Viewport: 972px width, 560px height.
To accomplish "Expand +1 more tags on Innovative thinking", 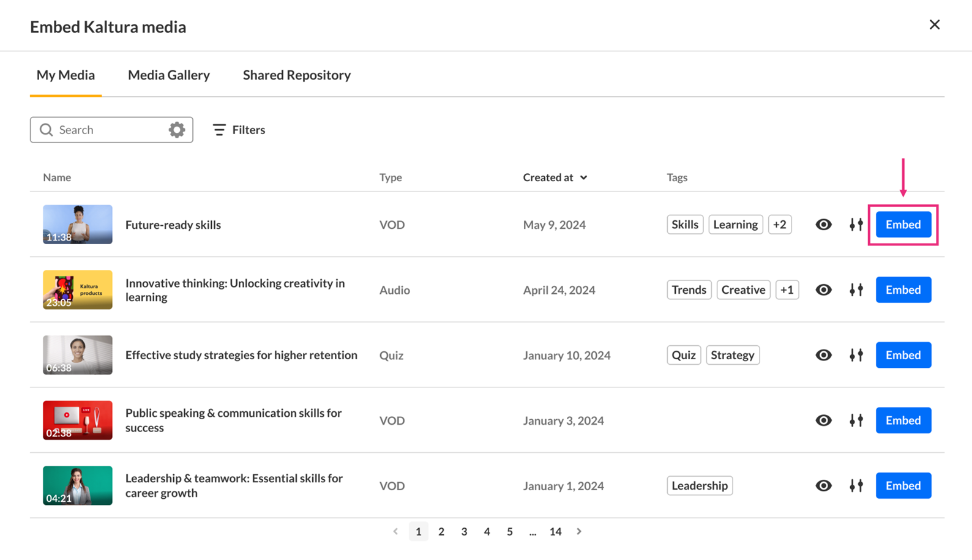I will [787, 290].
